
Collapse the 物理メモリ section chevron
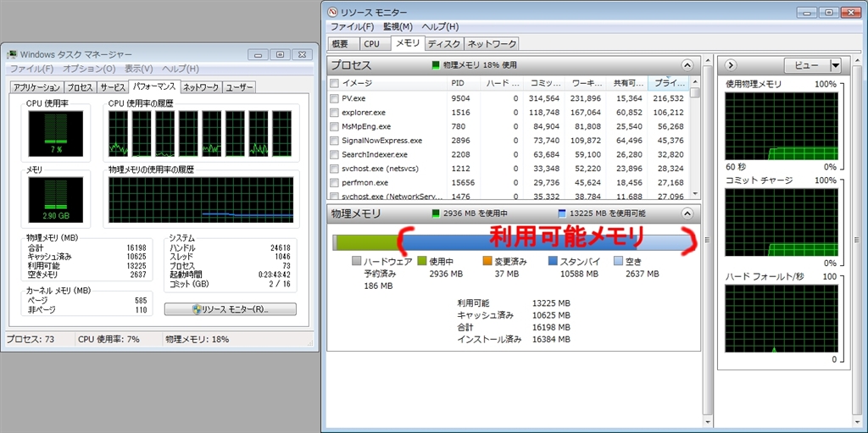coord(687,214)
